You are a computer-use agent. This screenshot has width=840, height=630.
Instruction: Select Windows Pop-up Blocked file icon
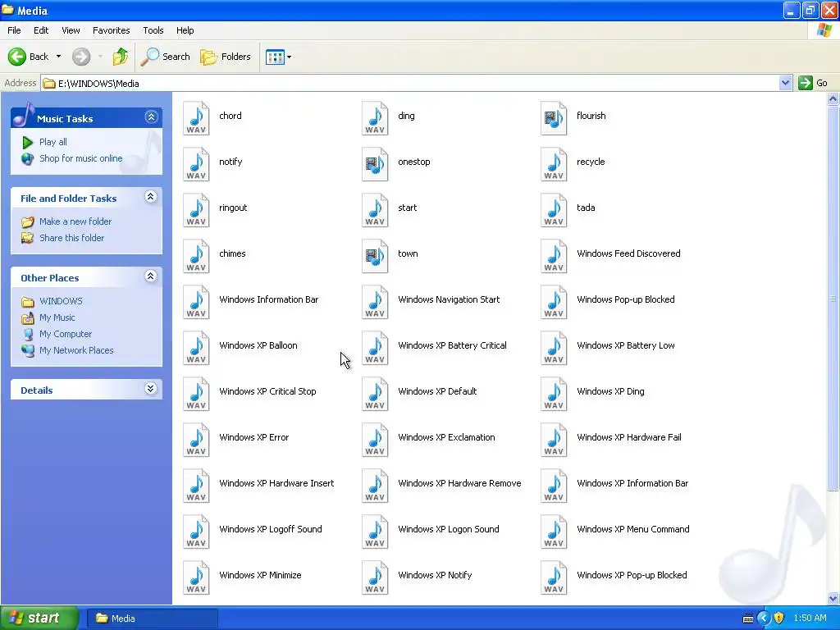pyautogui.click(x=554, y=302)
